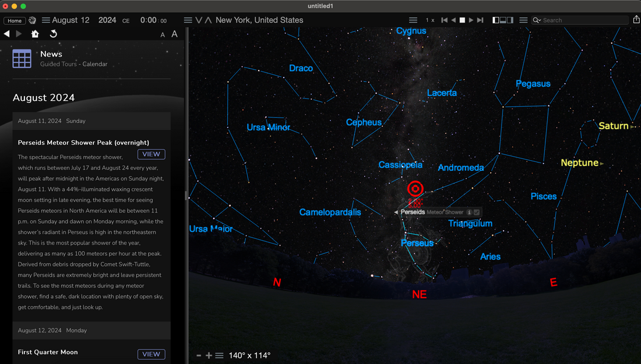Viewport: 641px width, 364px height.
Task: Refresh the News panel with the reload icon
Action: pos(53,34)
